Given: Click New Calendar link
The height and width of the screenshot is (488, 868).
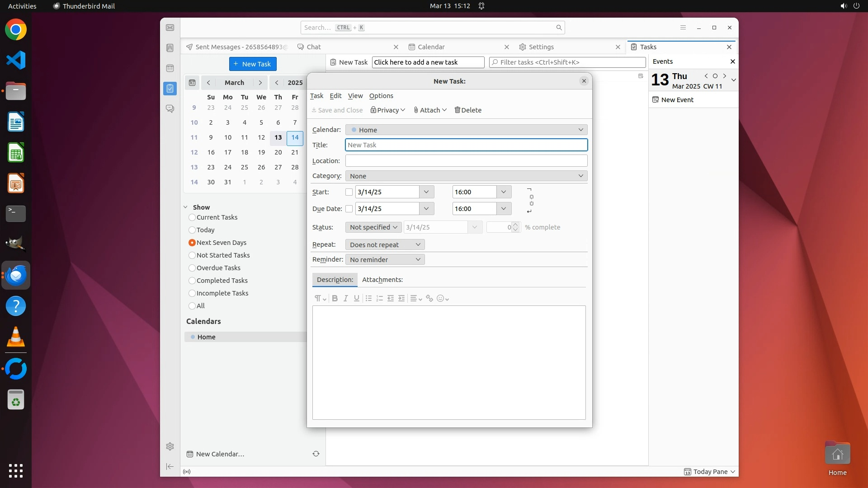Looking at the screenshot, I should (x=220, y=454).
